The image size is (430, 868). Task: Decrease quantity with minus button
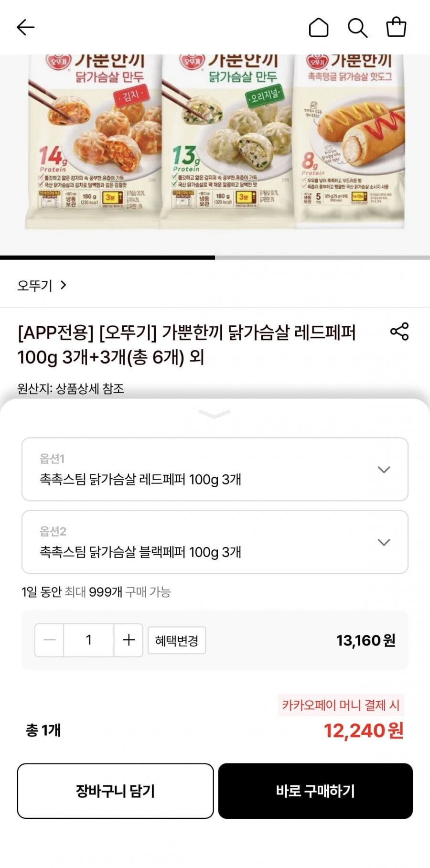tap(50, 640)
